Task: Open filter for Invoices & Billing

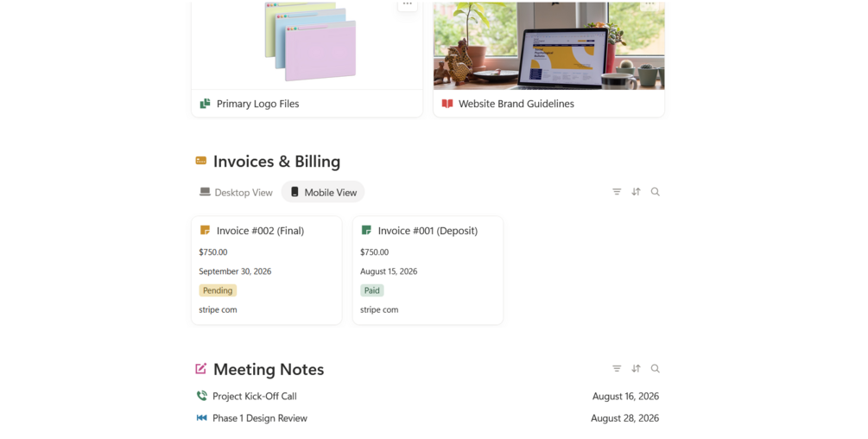Action: point(617,192)
